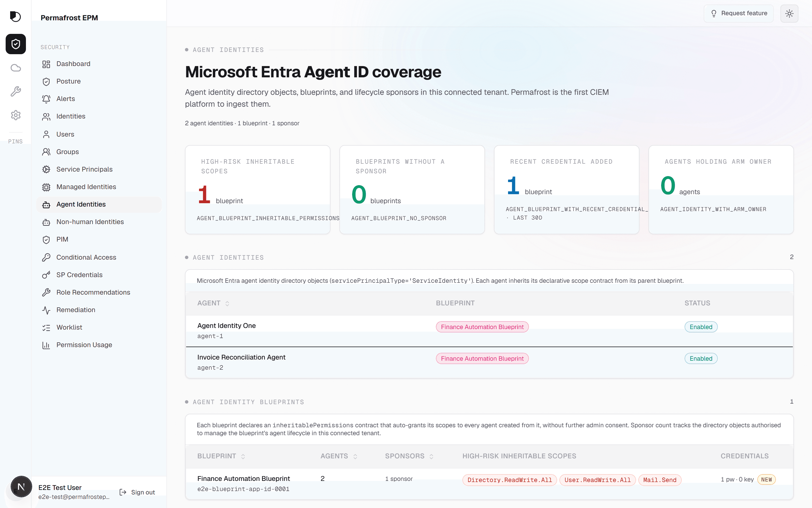Viewport: 812px width, 508px height.
Task: Sort blueprints by BLUEPRINT column
Action: point(221,456)
